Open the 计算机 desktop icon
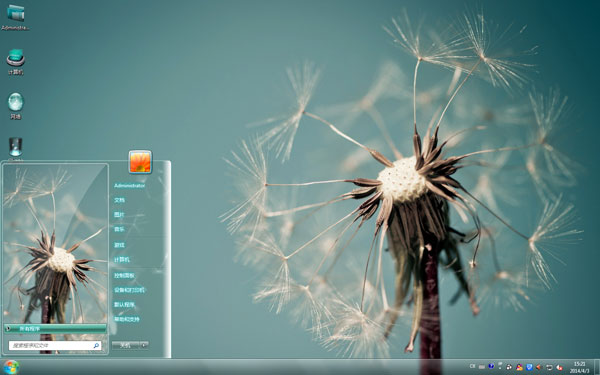The image size is (600, 375). 15,62
